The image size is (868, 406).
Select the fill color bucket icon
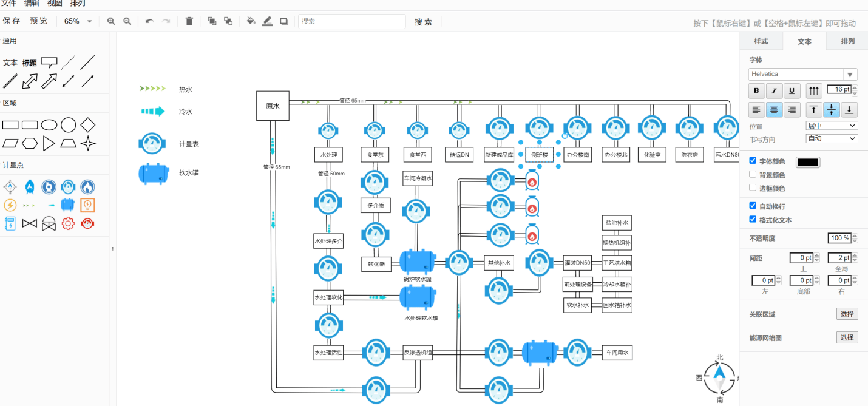251,21
